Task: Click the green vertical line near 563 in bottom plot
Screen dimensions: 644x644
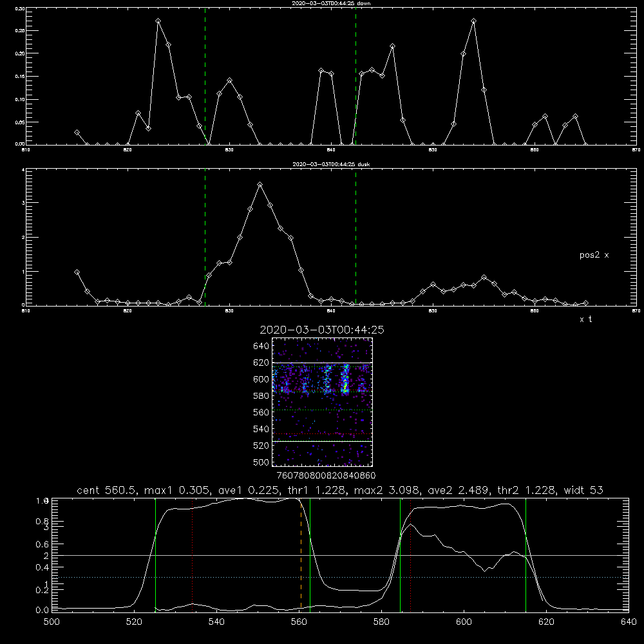Action: point(310,554)
